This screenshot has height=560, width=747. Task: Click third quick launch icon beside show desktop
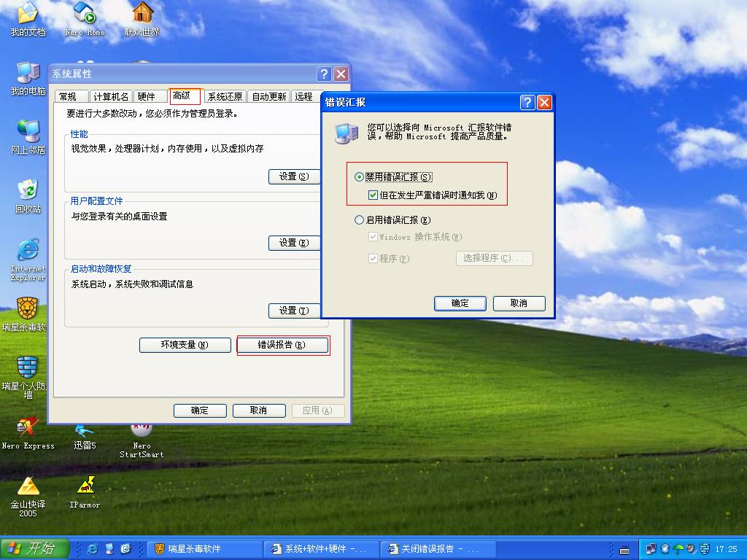click(x=125, y=549)
